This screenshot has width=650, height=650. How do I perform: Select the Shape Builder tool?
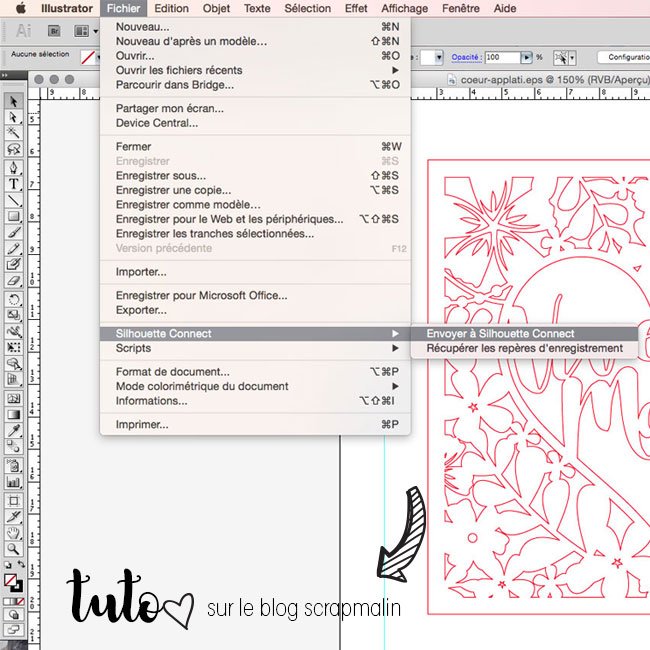pos(13,364)
